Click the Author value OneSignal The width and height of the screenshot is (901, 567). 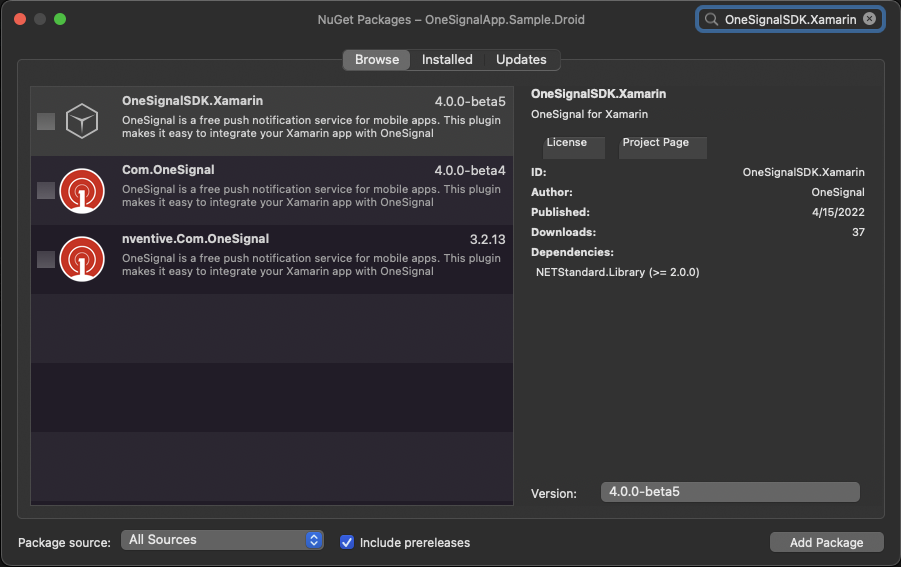[x=838, y=192]
